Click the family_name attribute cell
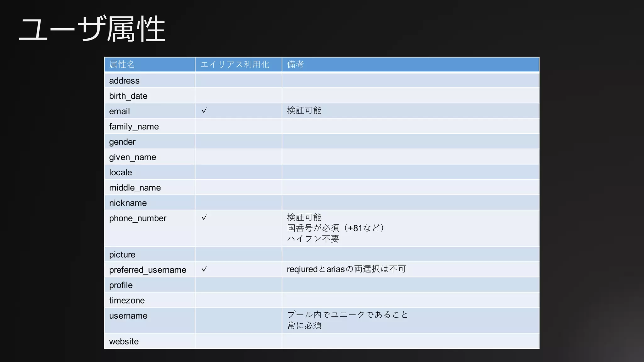The width and height of the screenshot is (644, 362). [150, 126]
